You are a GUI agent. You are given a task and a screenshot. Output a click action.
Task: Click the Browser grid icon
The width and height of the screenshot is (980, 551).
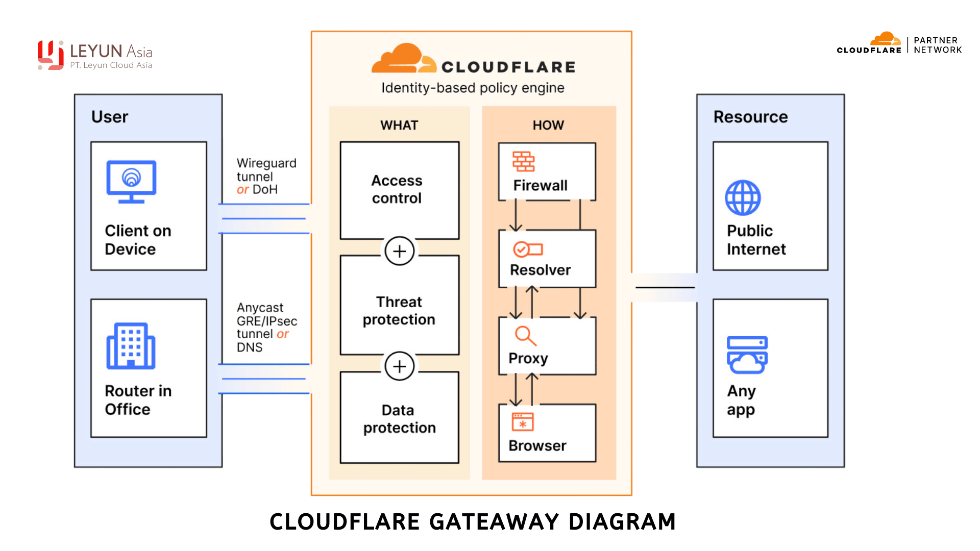click(517, 427)
